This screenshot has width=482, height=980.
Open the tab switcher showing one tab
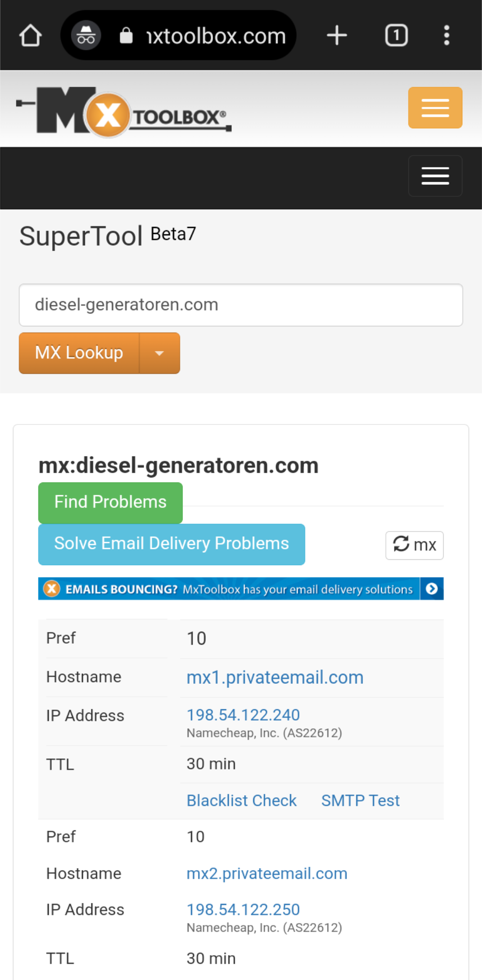(396, 35)
